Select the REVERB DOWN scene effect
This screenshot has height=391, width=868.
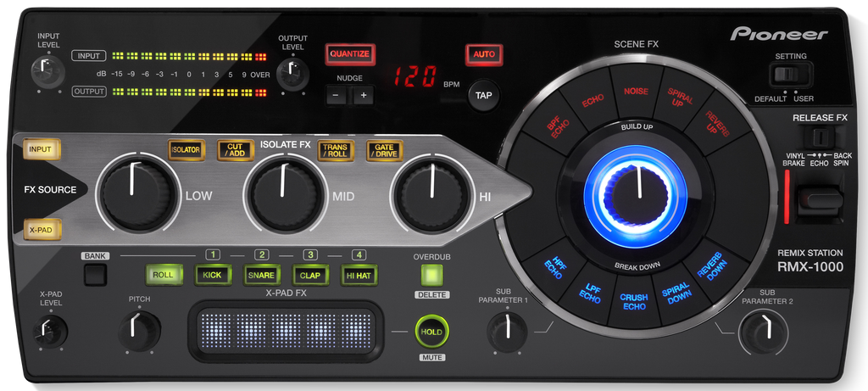(x=714, y=267)
